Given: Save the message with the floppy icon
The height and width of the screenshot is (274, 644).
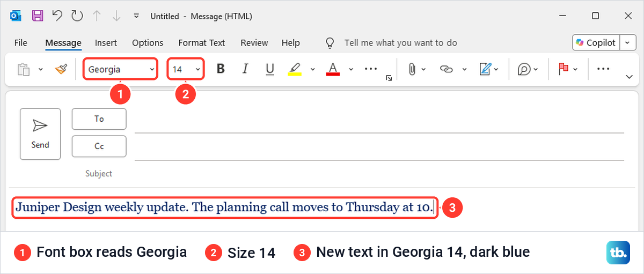Looking at the screenshot, I should [x=37, y=16].
